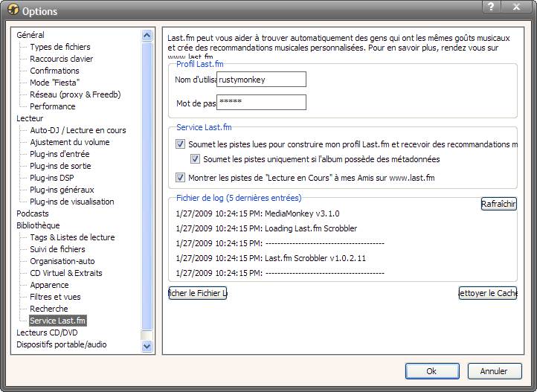
Task: Click the 'Nettoyer le Cache' button
Action: tap(487, 293)
